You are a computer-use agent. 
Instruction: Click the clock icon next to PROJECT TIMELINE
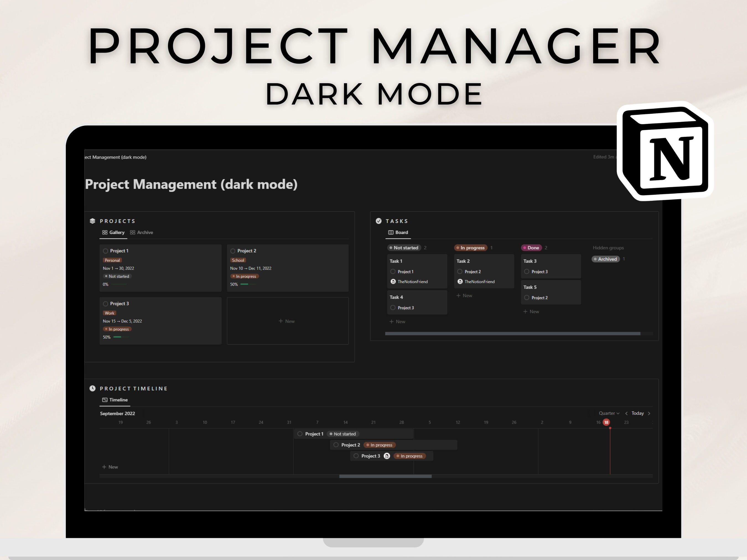coord(93,389)
